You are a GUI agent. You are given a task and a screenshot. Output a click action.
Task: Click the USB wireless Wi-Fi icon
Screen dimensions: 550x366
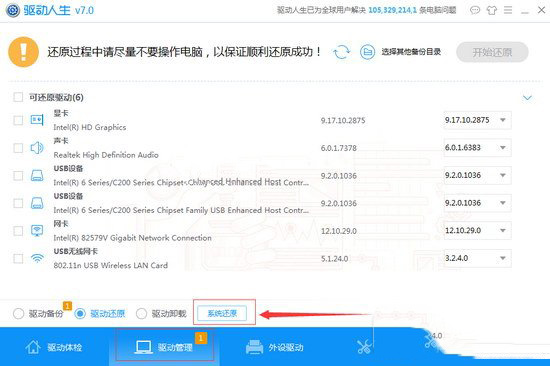point(37,259)
